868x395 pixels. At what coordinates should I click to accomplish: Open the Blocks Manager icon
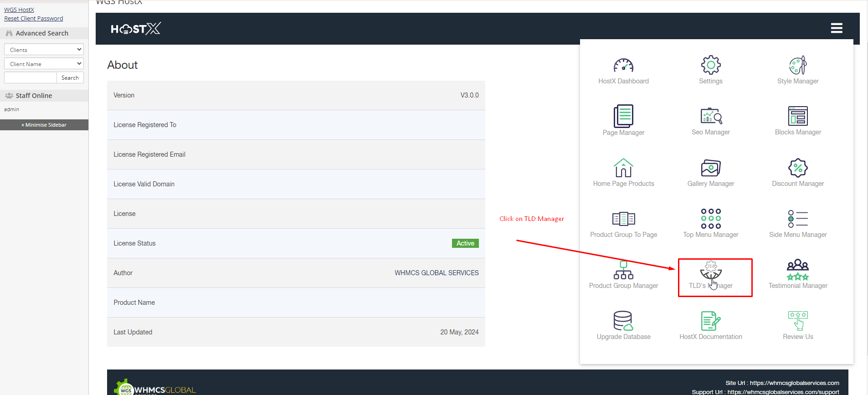pyautogui.click(x=797, y=116)
